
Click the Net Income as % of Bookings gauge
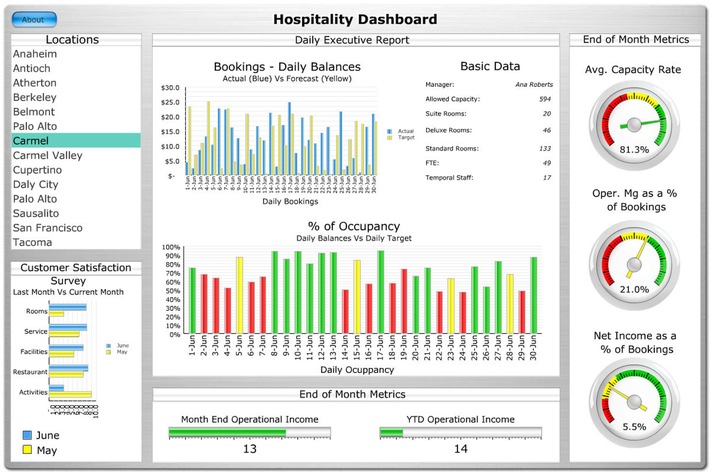634,402
